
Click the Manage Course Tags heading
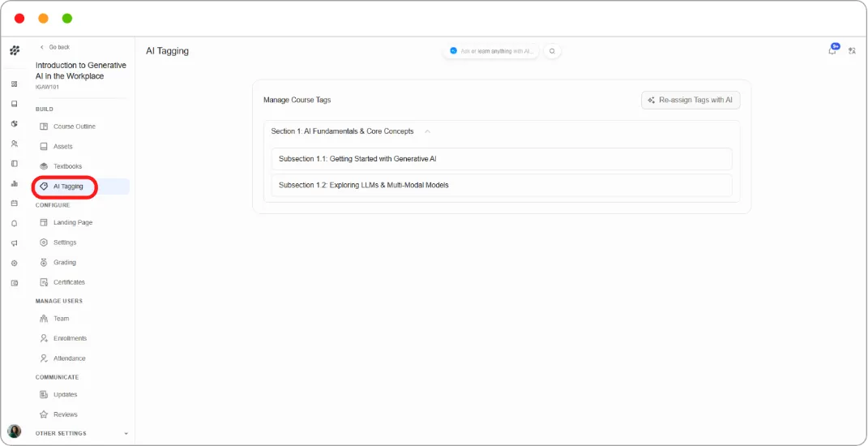pyautogui.click(x=297, y=101)
